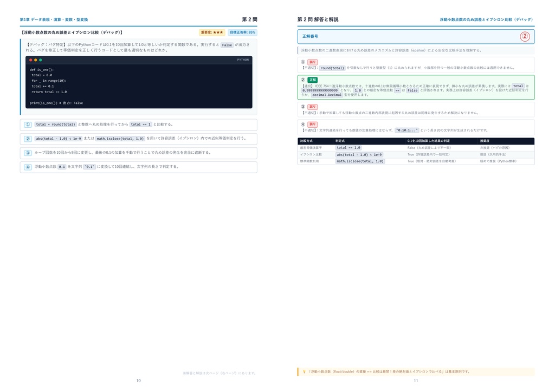Click table cell 推奨（汎用的手法）
This screenshot has height=392, width=555.
pos(493,154)
